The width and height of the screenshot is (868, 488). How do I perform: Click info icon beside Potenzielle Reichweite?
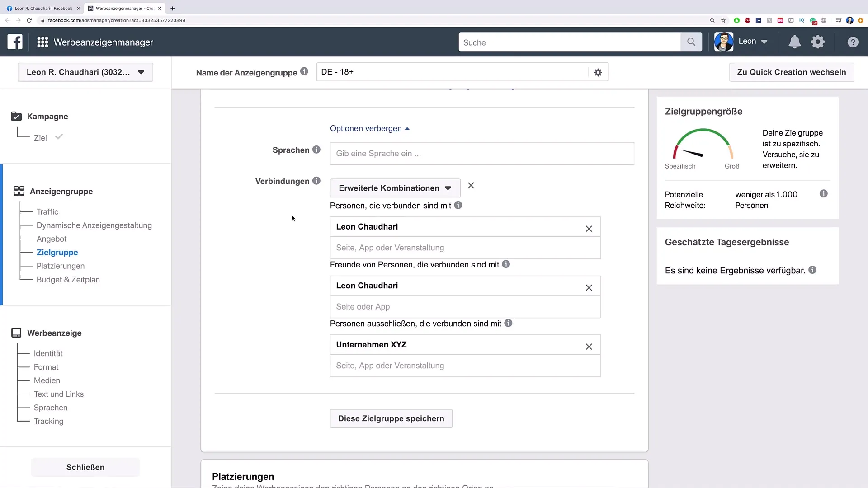(x=824, y=193)
